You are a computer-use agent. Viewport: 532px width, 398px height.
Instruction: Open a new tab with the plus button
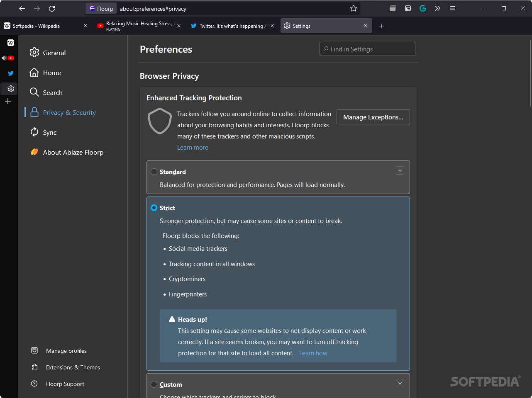[x=381, y=26]
